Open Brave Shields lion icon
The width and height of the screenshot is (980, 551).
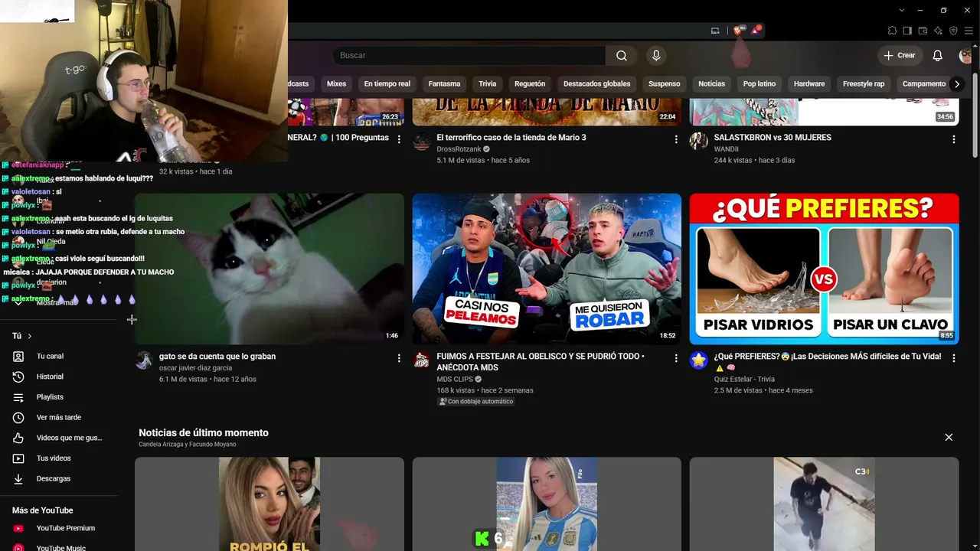click(738, 31)
